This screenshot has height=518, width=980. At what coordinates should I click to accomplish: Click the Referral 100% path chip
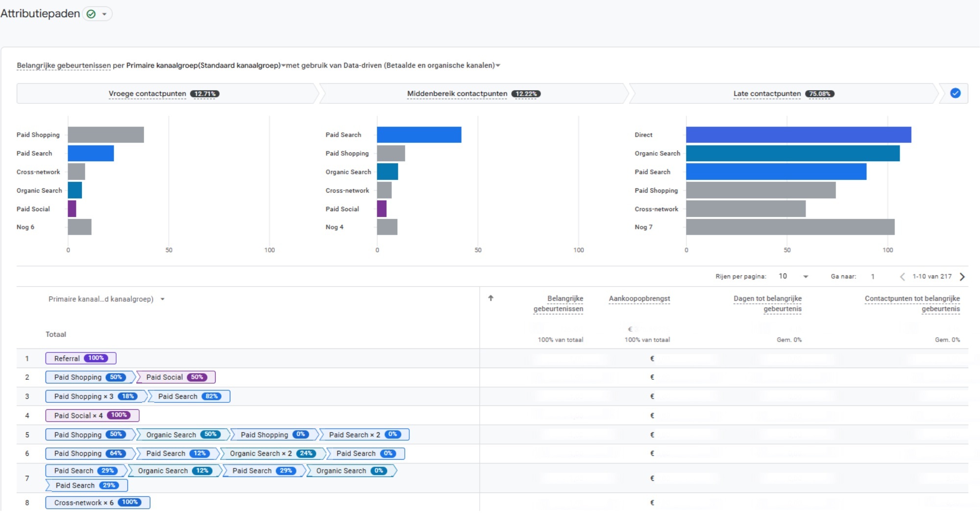pyautogui.click(x=81, y=358)
